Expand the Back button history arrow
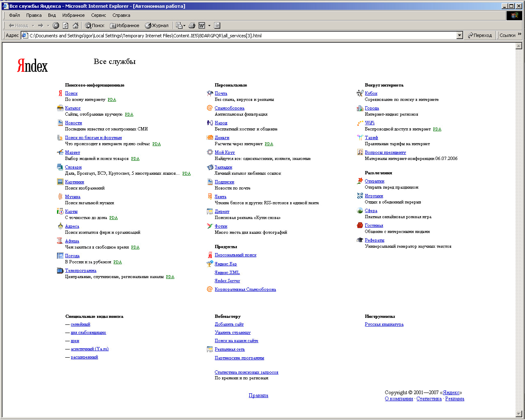Image resolution: width=525 pixels, height=420 pixels. tap(33, 25)
